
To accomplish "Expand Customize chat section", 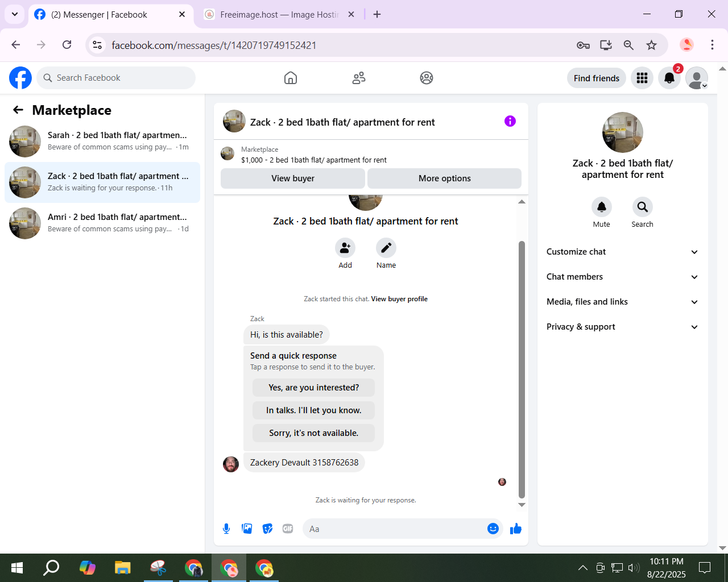I will (x=623, y=252).
